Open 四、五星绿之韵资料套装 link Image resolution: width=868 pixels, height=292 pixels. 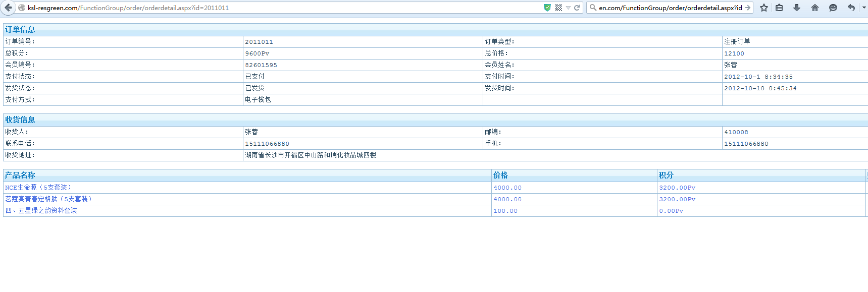(41, 211)
